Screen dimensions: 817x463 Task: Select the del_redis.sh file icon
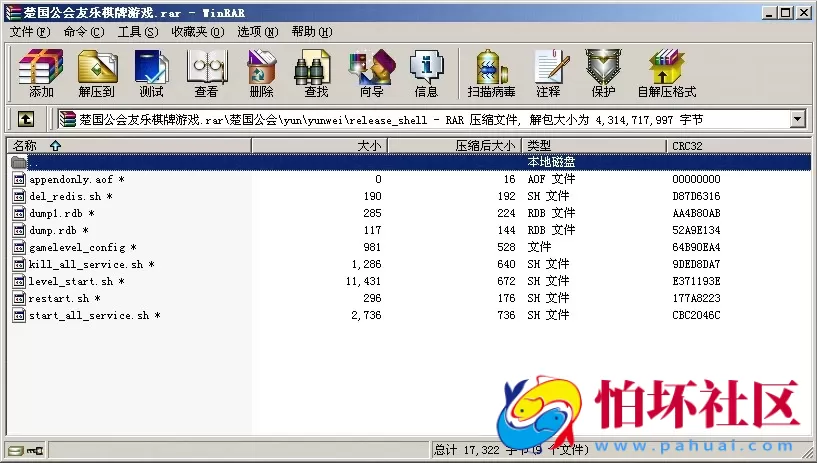[19, 196]
